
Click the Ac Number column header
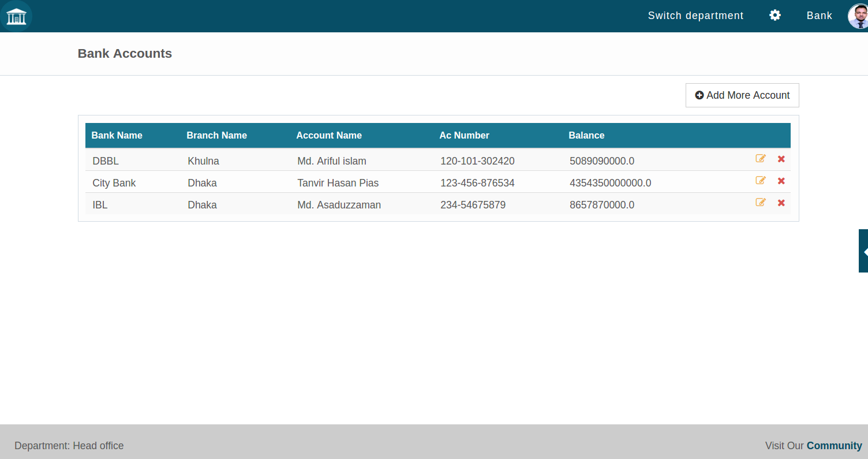pyautogui.click(x=464, y=136)
